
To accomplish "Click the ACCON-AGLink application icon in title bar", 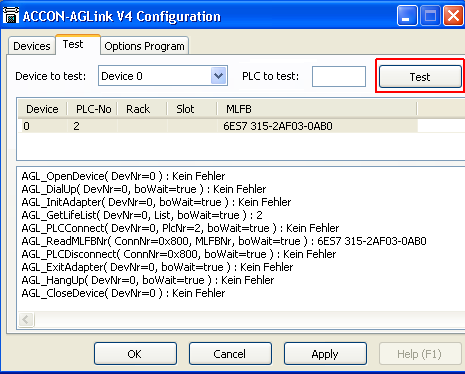I will tap(11, 15).
